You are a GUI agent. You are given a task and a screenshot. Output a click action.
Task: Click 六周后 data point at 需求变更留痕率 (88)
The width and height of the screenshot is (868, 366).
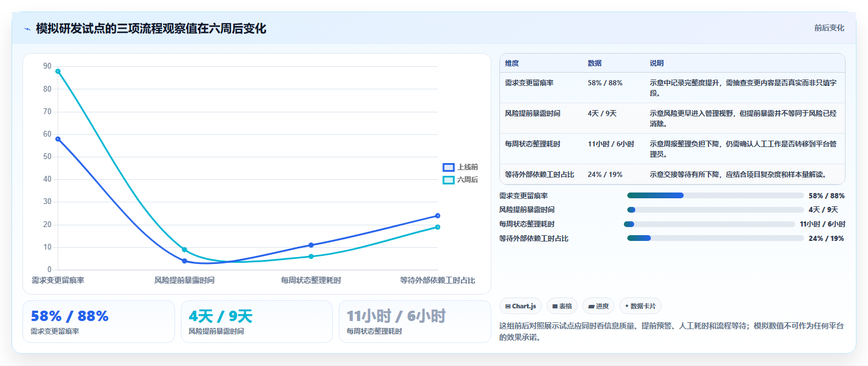click(58, 71)
